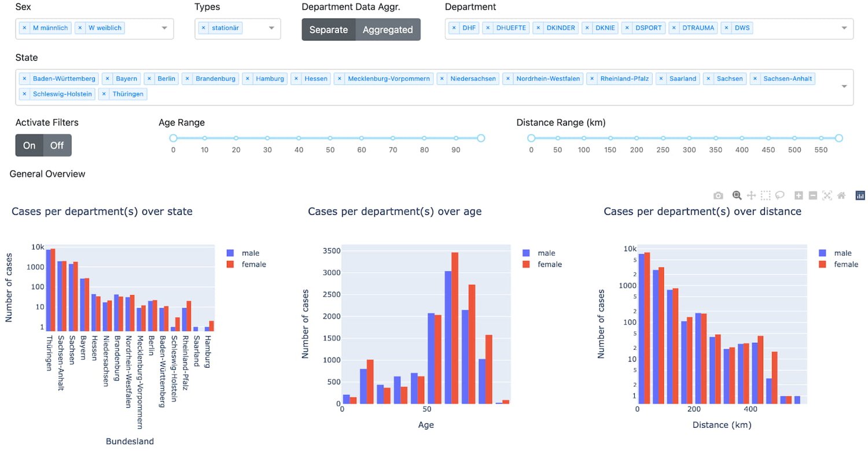Click 'Distance (km)' axis label
This screenshot has width=868, height=451.
(722, 425)
